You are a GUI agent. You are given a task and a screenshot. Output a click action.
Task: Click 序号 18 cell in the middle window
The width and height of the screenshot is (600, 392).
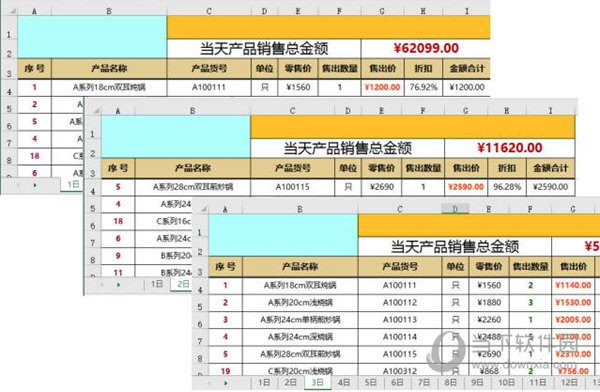tap(118, 221)
